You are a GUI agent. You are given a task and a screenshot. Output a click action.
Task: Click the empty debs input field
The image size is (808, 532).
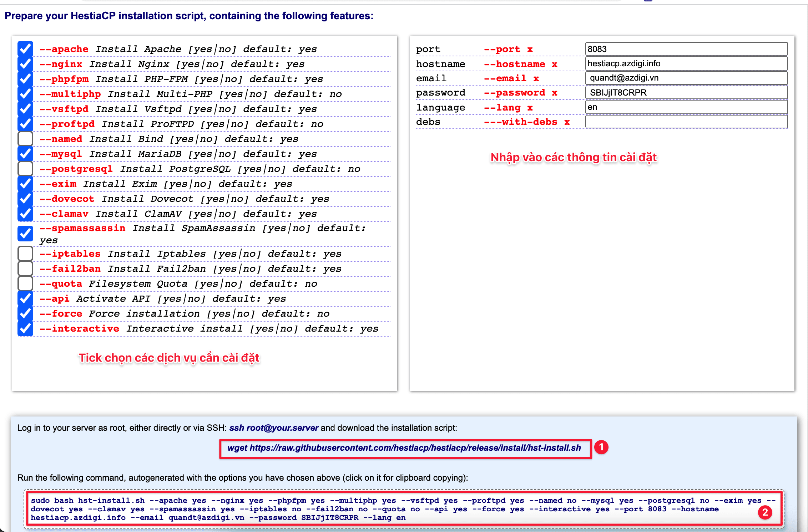[686, 122]
